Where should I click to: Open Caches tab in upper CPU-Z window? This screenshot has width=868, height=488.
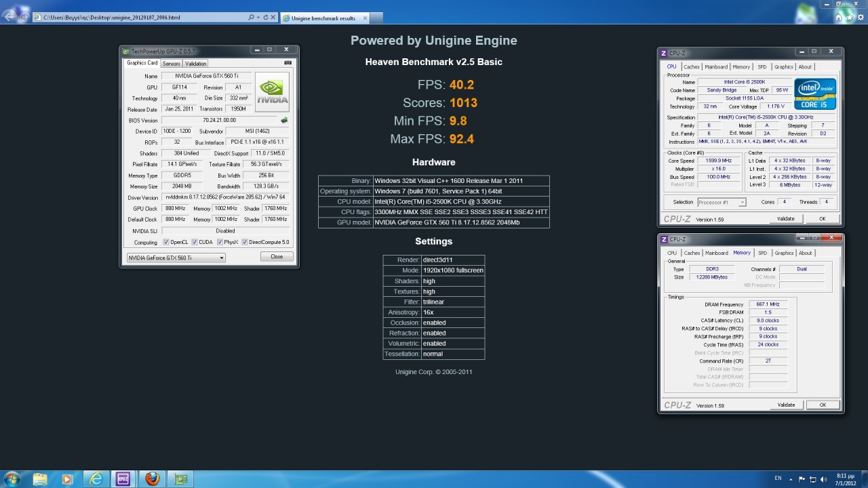coord(692,67)
